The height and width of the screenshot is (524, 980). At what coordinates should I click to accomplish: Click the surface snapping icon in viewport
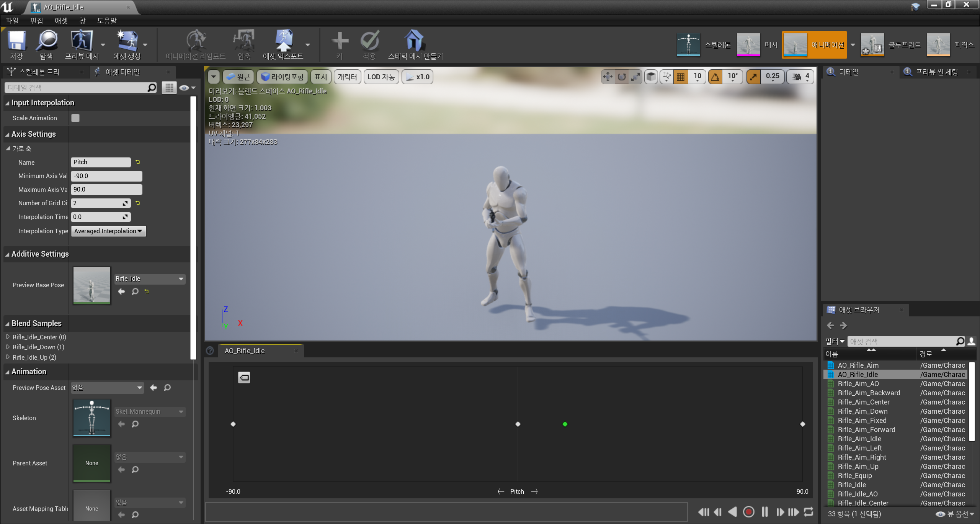point(667,77)
